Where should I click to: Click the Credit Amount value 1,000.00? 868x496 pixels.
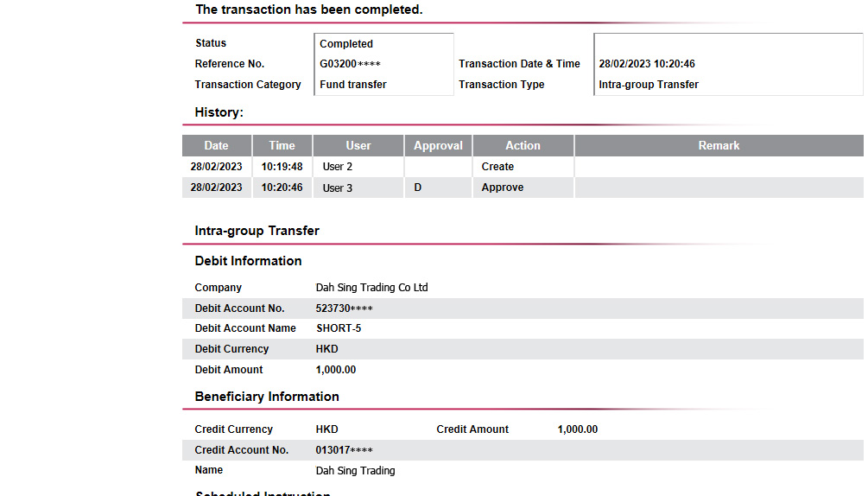578,429
